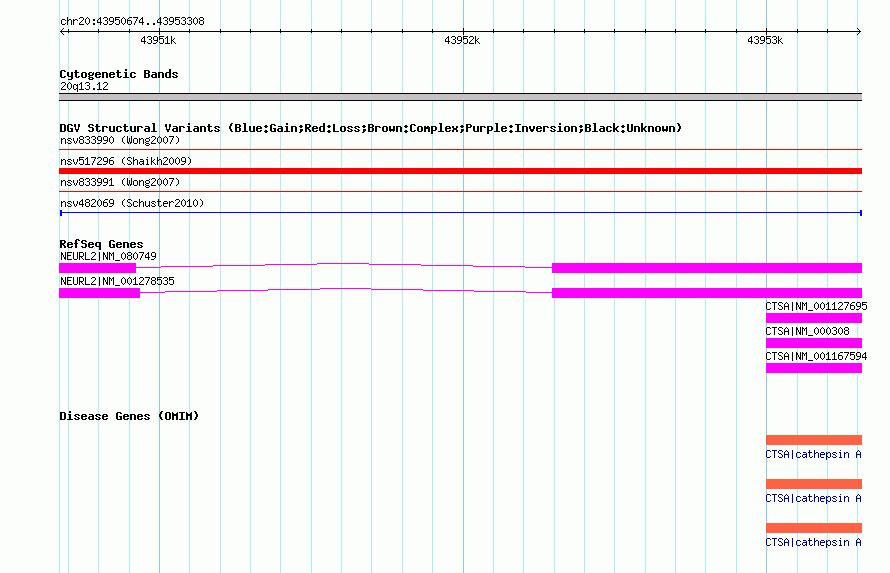Click the thin red line under nsv833990
890x573 pixels.
pyautogui.click(x=460, y=150)
